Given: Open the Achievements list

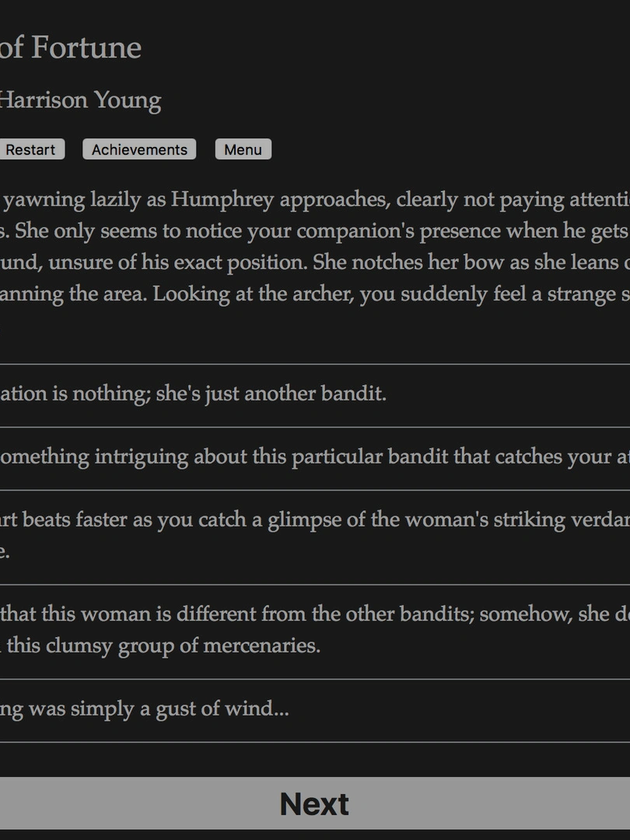Looking at the screenshot, I should (139, 149).
